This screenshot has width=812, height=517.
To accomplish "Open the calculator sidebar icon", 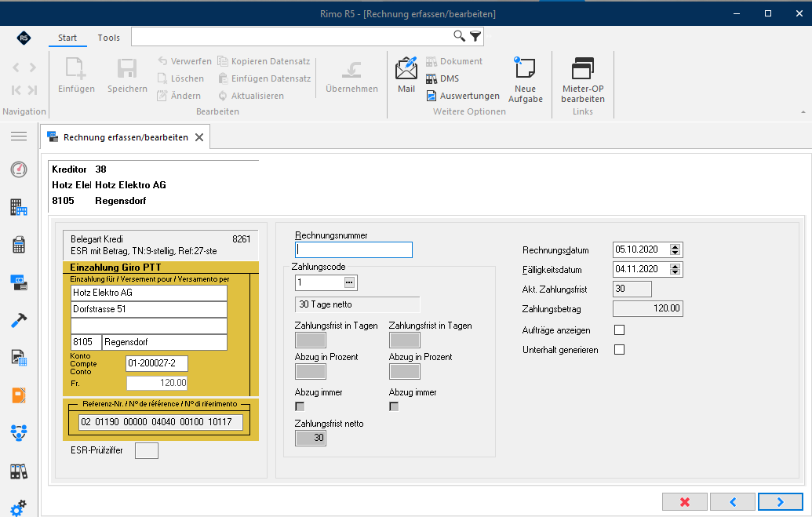I will pyautogui.click(x=19, y=245).
